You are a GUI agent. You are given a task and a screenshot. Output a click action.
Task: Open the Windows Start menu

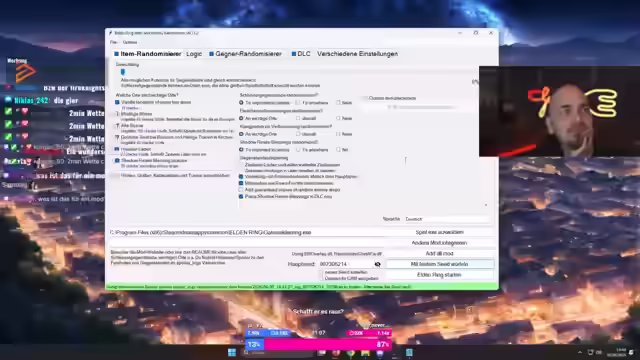[232, 352]
